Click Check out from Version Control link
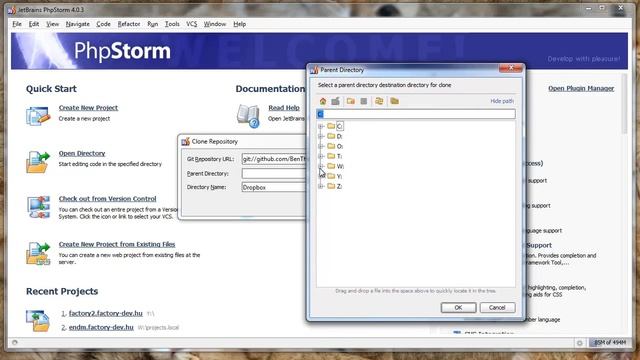Viewport: 640px width, 360px height. pyautogui.click(x=107, y=199)
